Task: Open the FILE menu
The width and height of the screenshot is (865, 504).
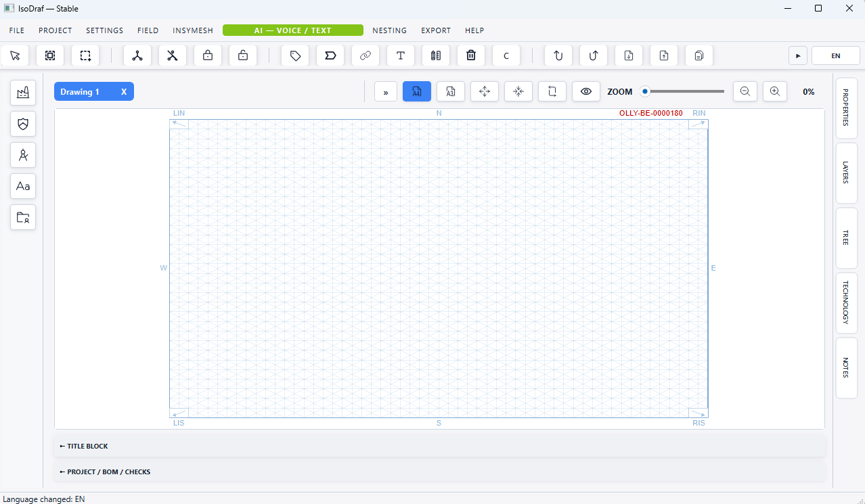Action: pyautogui.click(x=17, y=30)
